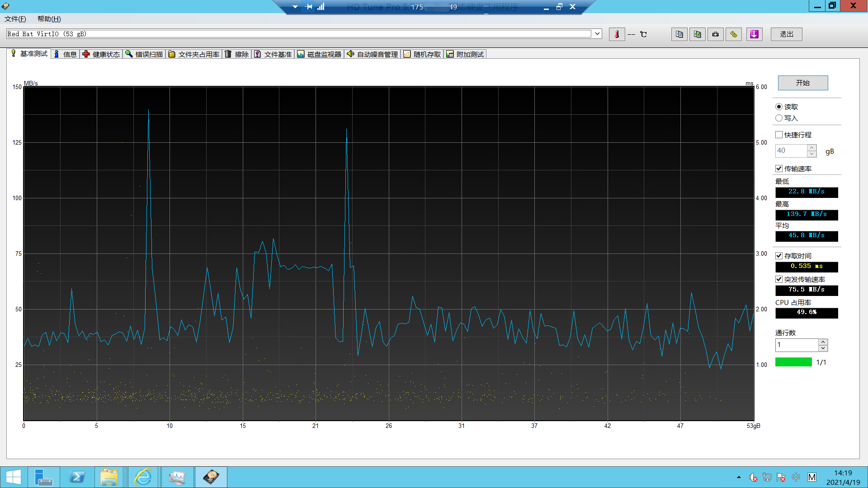Switch to the 健康状态 health tab

101,54
